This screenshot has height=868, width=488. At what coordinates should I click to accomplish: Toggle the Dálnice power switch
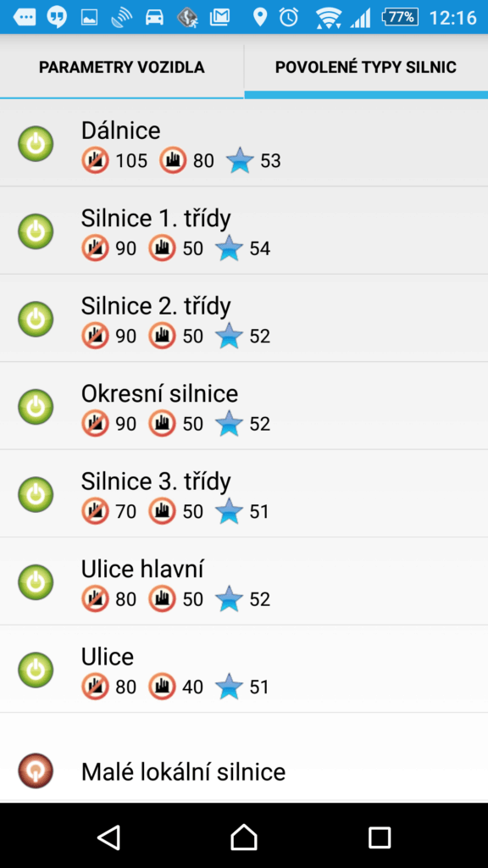pyautogui.click(x=36, y=144)
